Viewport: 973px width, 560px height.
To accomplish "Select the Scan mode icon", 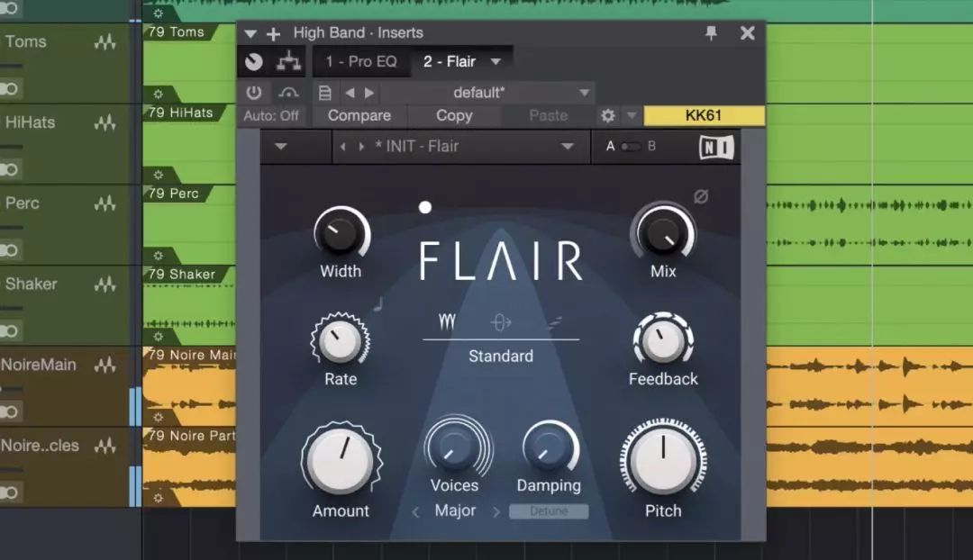I will click(555, 321).
